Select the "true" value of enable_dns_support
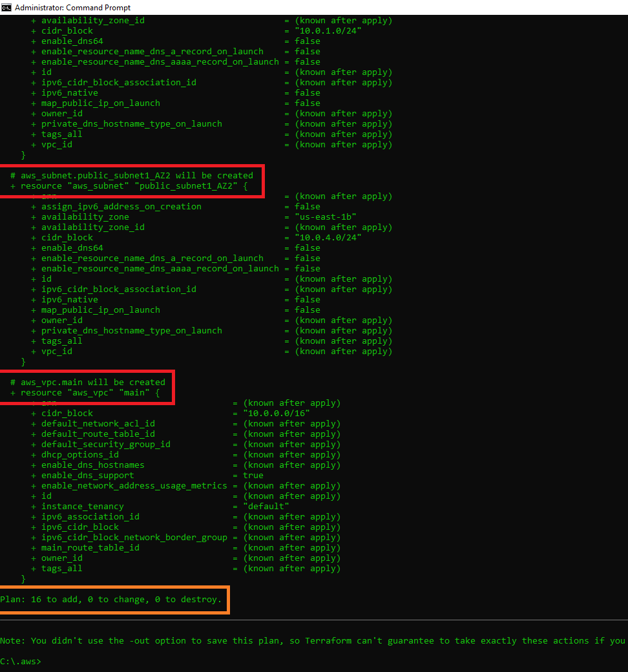 [253, 476]
